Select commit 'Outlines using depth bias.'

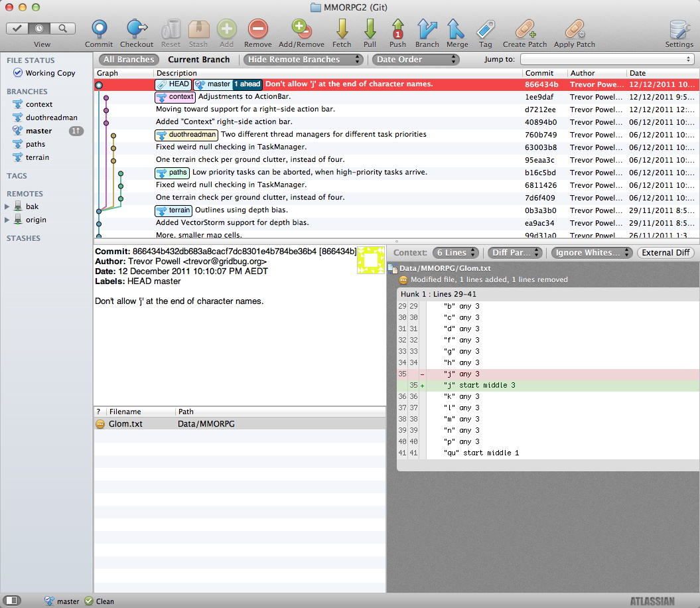[x=396, y=210]
